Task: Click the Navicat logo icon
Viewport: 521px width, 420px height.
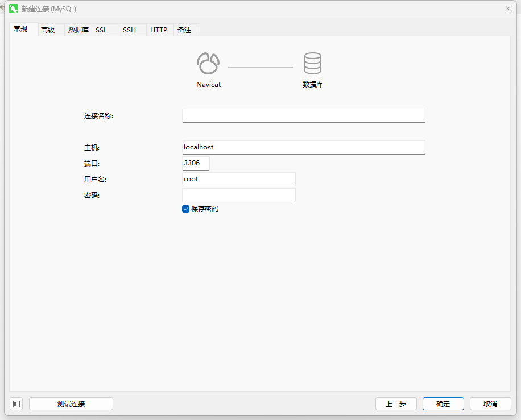Action: [208, 63]
